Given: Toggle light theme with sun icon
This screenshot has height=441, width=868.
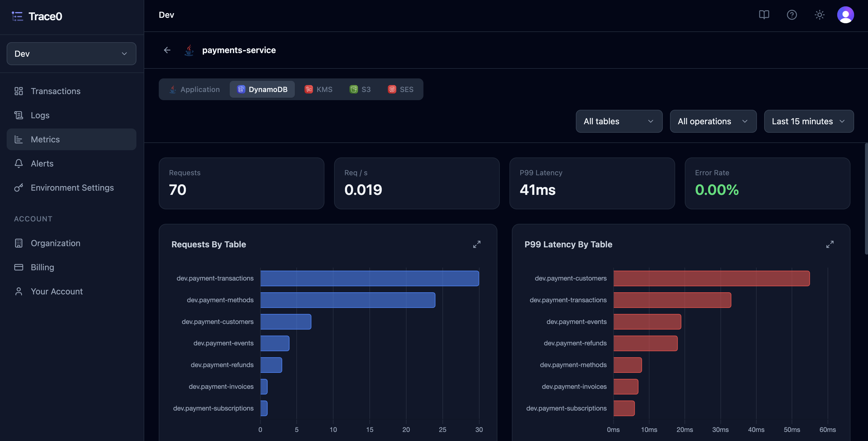Looking at the screenshot, I should click(x=819, y=15).
